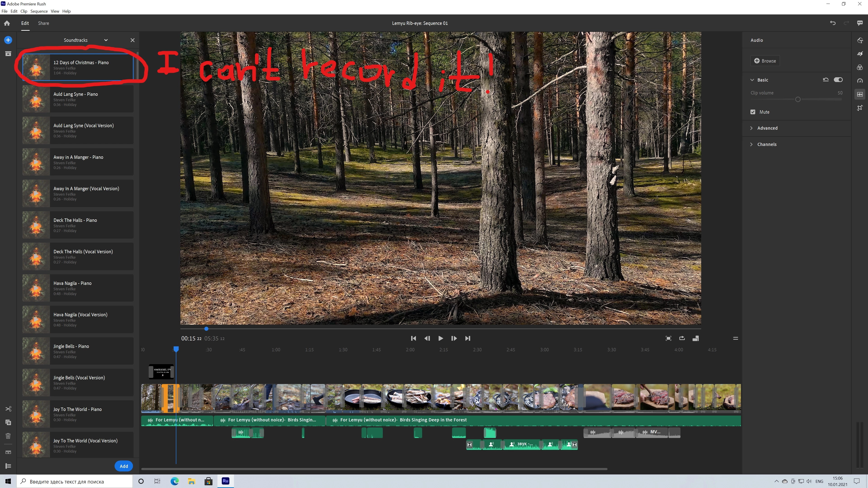Select the scissors split clip tool
Image resolution: width=868 pixels, height=488 pixels.
[8, 409]
